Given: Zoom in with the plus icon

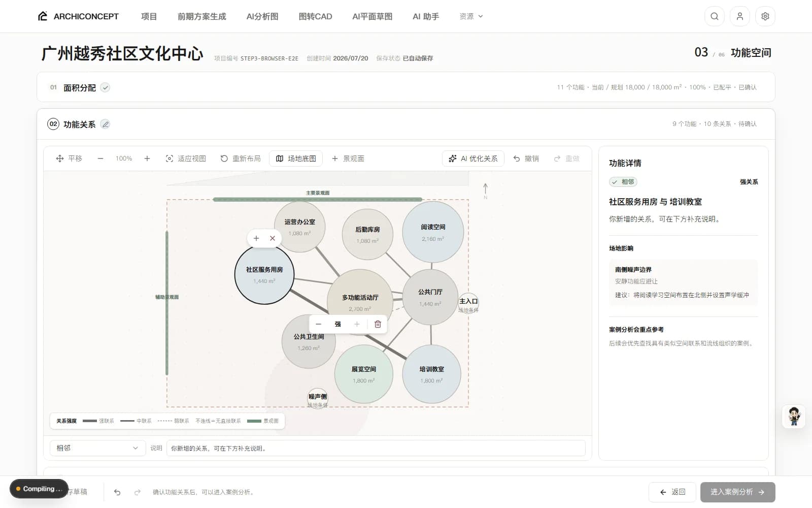Looking at the screenshot, I should (147, 158).
